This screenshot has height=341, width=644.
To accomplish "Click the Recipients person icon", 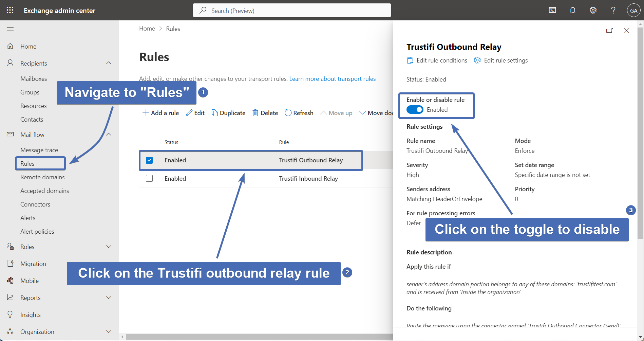I will click(10, 63).
